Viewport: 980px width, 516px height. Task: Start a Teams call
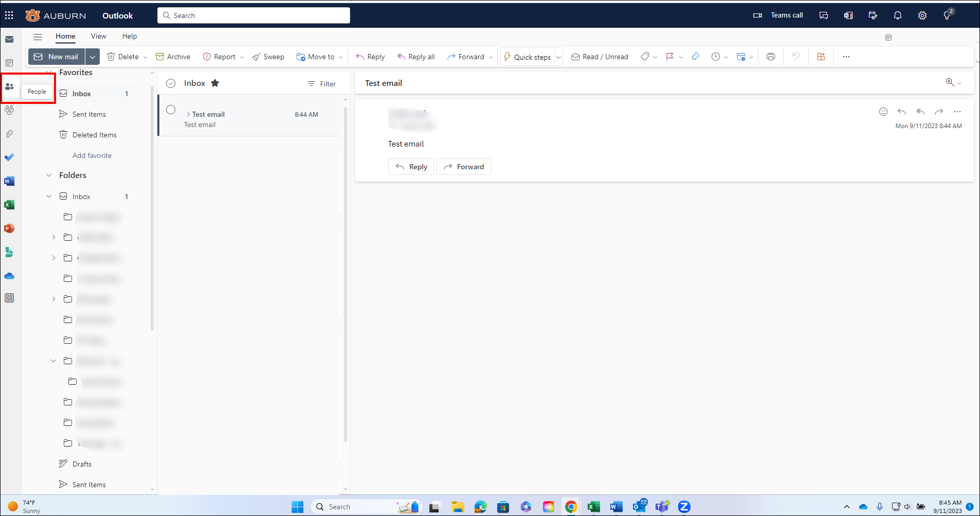coord(778,15)
